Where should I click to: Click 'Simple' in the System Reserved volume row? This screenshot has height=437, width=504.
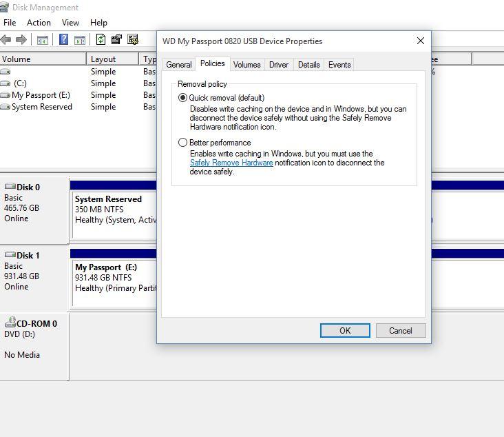[x=103, y=107]
